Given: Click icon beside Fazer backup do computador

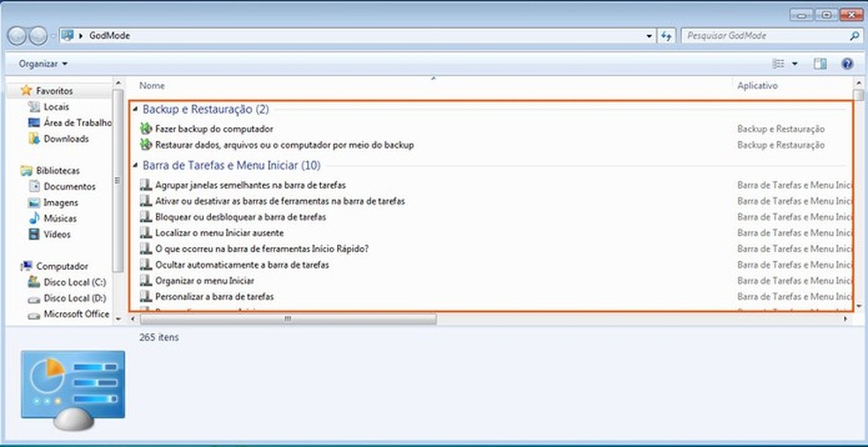Looking at the screenshot, I should (146, 129).
